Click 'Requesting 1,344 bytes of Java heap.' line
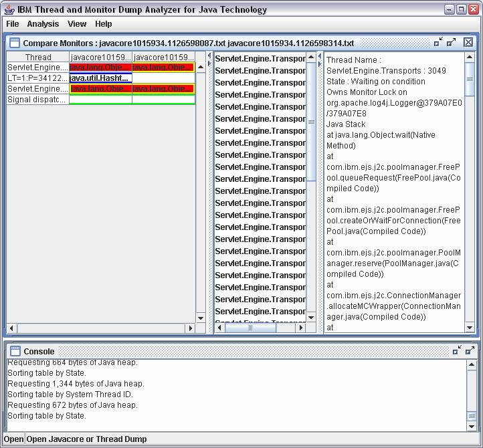Screen dimensions: 483x448 [x=76, y=384]
